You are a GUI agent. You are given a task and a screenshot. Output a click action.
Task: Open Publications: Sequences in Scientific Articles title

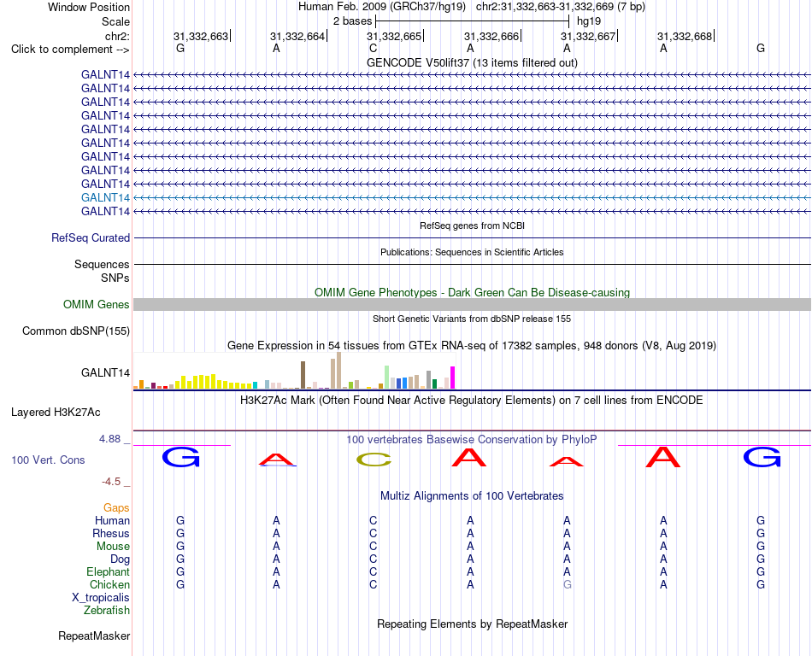[x=472, y=252]
